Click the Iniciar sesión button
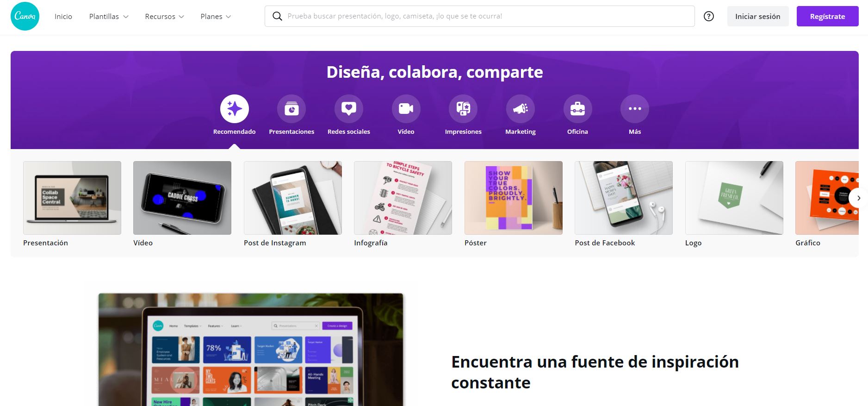Screen dimensions: 868x406 coord(757,16)
